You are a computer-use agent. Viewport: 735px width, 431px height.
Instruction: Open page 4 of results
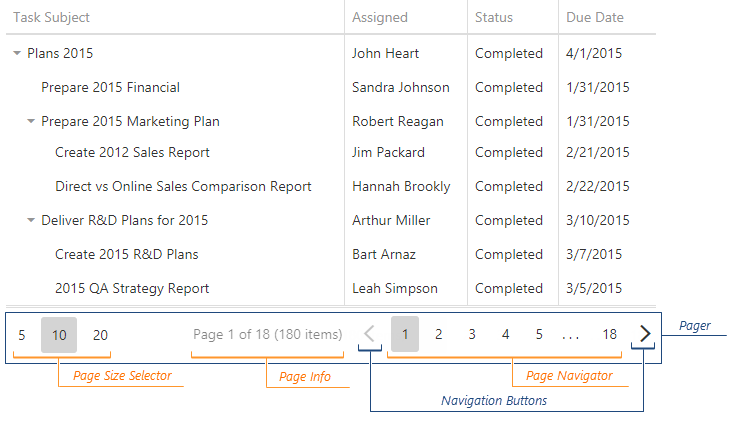pyautogui.click(x=506, y=334)
